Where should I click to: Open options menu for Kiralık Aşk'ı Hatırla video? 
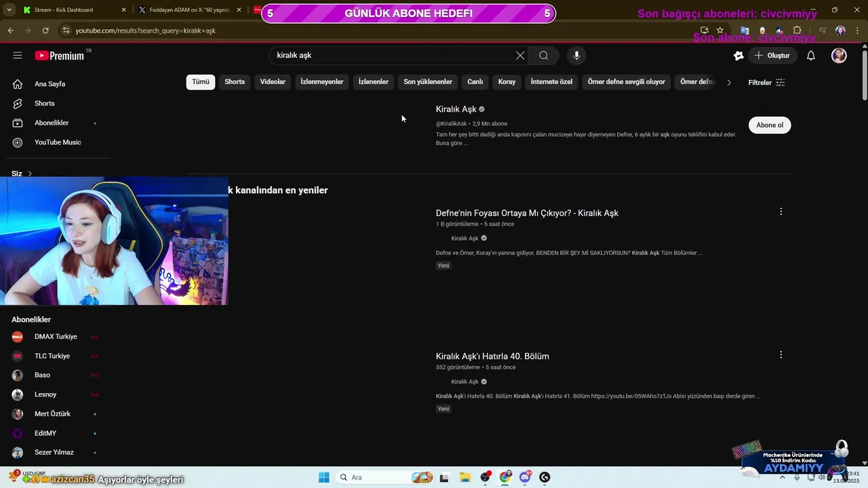click(781, 354)
